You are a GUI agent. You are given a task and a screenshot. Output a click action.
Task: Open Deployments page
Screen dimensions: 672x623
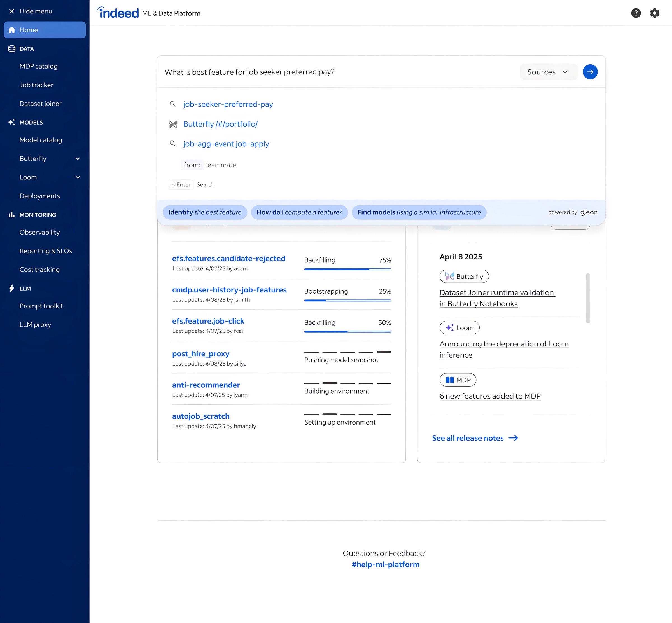point(40,196)
